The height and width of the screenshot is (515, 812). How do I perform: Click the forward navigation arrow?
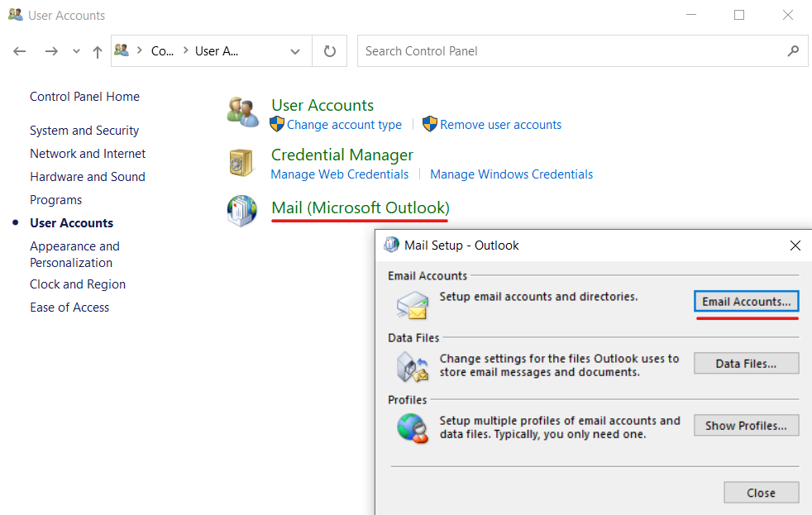[x=51, y=51]
